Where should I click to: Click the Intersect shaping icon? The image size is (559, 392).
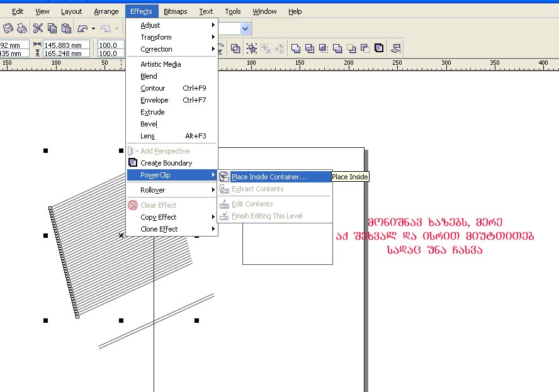[x=324, y=48]
